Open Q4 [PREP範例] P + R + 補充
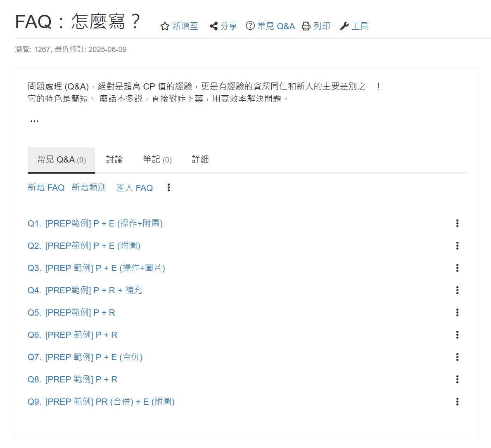The image size is (491, 448). [x=85, y=290]
